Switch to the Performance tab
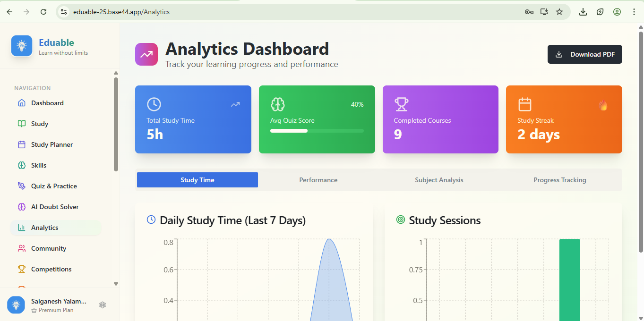 [x=318, y=180]
